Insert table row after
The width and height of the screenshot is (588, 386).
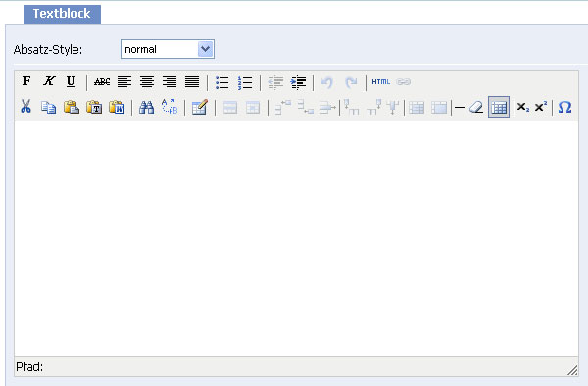tap(305, 107)
